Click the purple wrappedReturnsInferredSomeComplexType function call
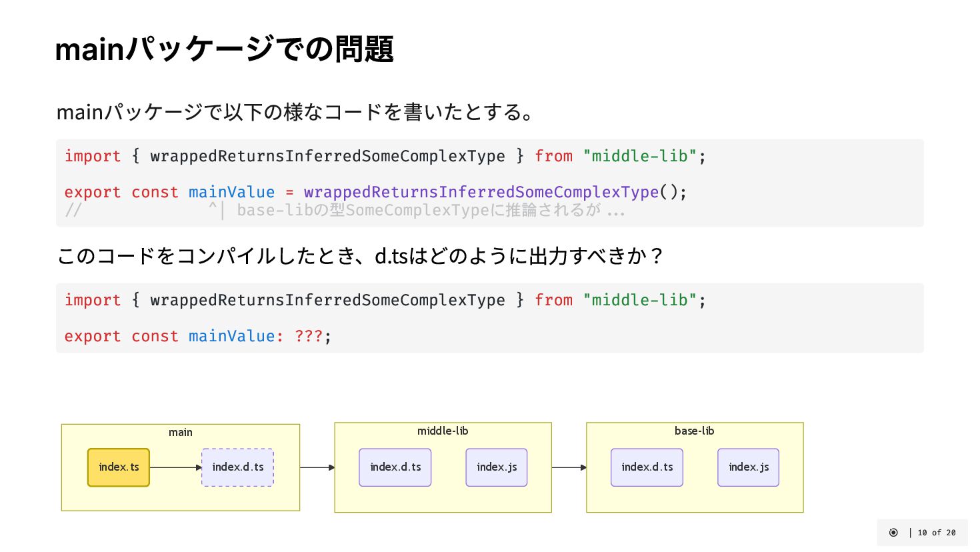The image size is (980, 552). (481, 193)
